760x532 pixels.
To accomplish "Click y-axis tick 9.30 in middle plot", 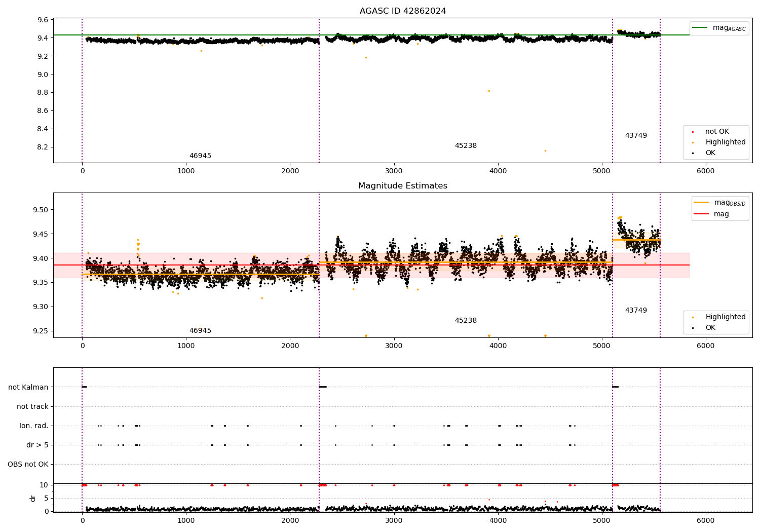I will pyautogui.click(x=41, y=307).
